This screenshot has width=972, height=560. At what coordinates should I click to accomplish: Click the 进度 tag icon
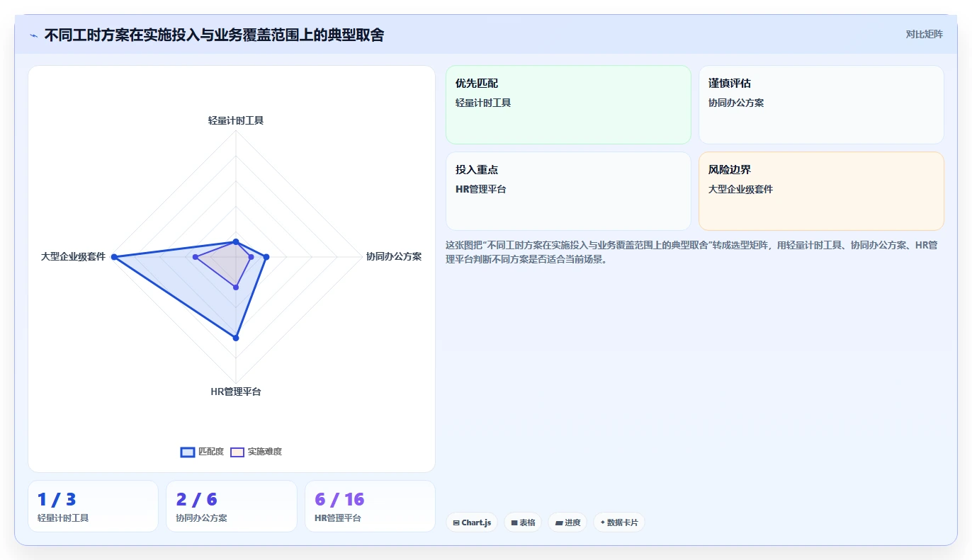[x=559, y=522]
